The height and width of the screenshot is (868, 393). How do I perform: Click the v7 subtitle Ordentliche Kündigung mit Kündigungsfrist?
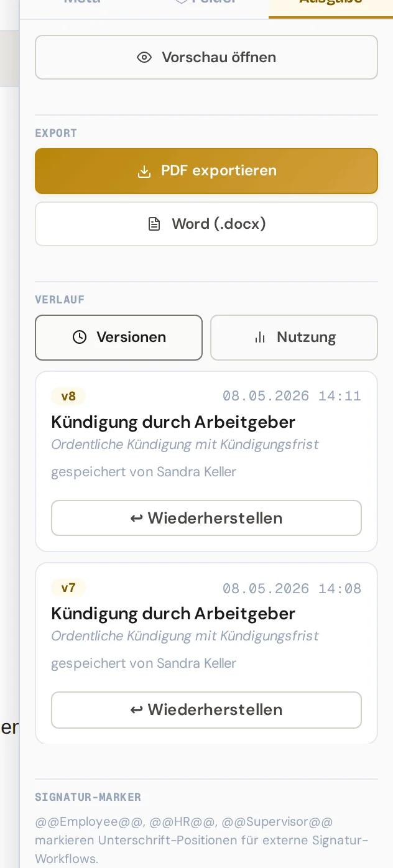coord(185,636)
